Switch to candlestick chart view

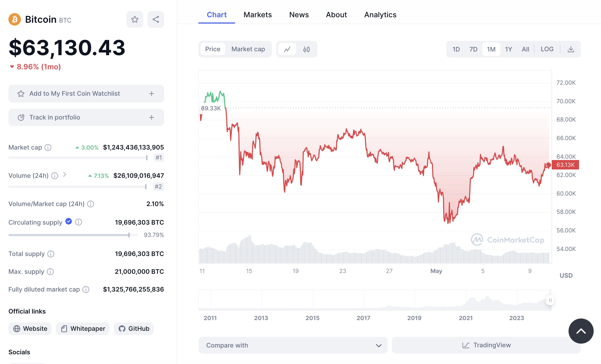coord(307,49)
